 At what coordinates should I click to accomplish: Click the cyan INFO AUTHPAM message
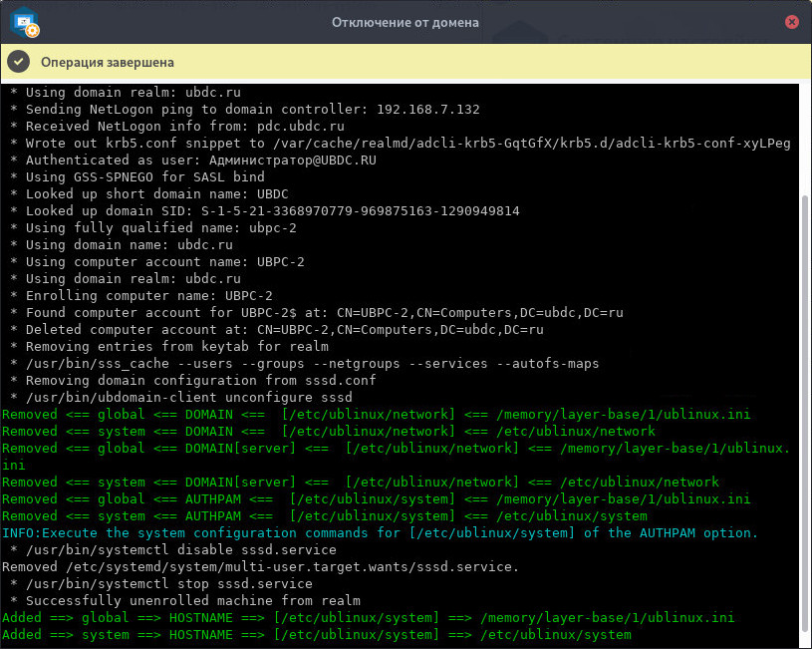point(380,533)
